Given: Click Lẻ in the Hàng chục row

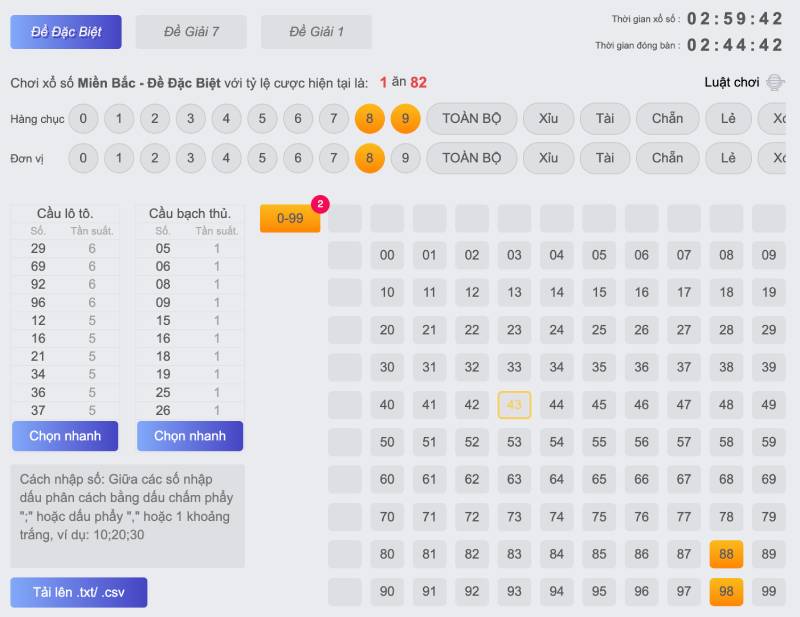Looking at the screenshot, I should click(728, 119).
